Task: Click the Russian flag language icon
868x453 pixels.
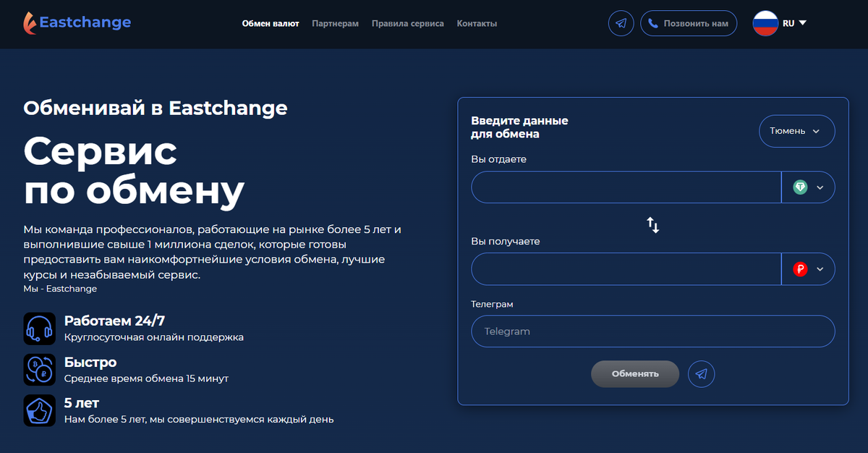Action: [x=765, y=23]
